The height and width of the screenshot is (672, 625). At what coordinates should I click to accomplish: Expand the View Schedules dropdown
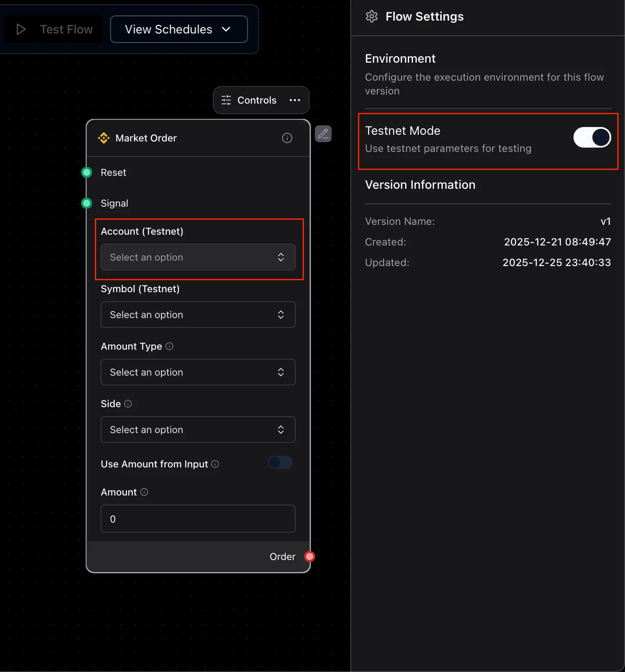click(x=179, y=29)
